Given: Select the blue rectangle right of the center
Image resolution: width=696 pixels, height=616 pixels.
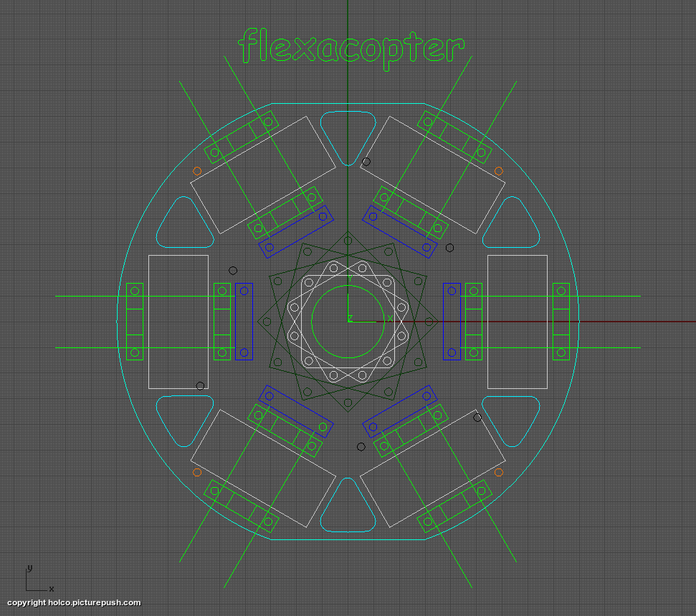Looking at the screenshot, I should pyautogui.click(x=452, y=322).
